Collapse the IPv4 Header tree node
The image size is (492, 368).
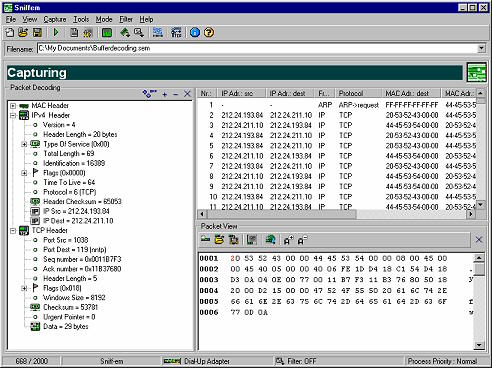tap(13, 116)
